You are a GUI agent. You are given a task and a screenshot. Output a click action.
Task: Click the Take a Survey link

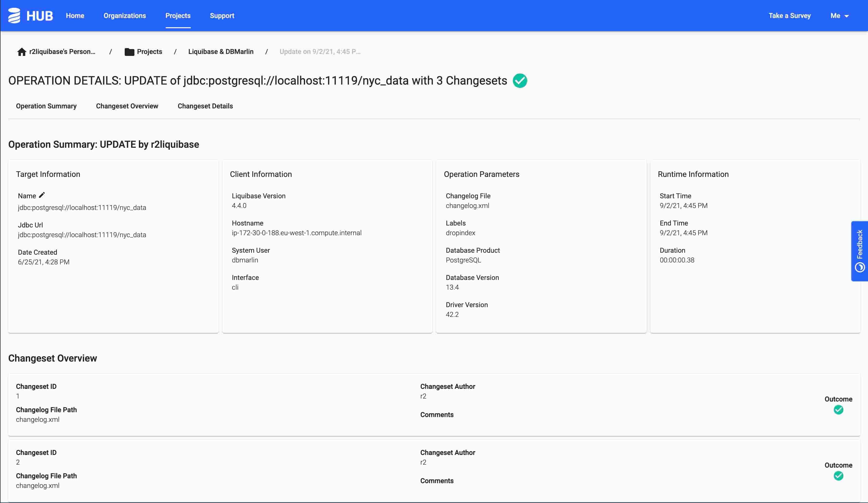tap(790, 16)
